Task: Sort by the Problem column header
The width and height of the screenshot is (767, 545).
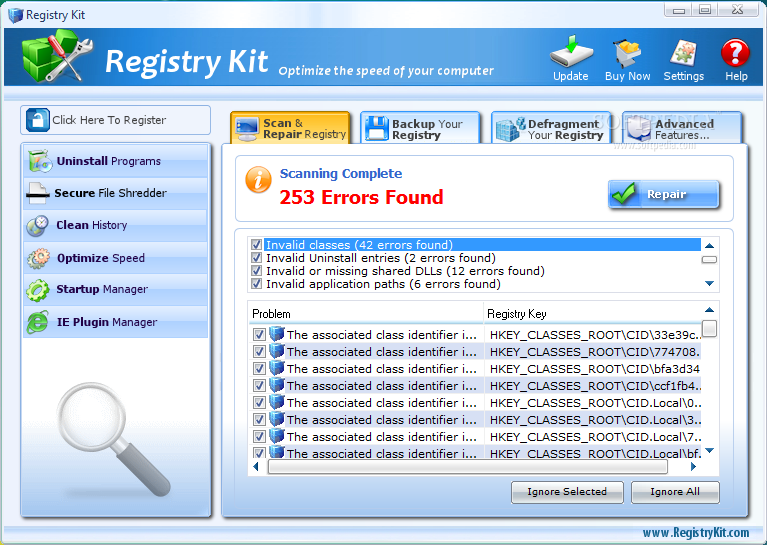Action: [366, 314]
